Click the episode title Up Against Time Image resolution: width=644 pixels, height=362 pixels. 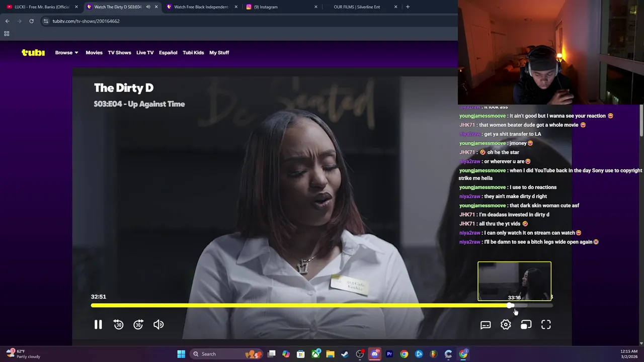(156, 104)
